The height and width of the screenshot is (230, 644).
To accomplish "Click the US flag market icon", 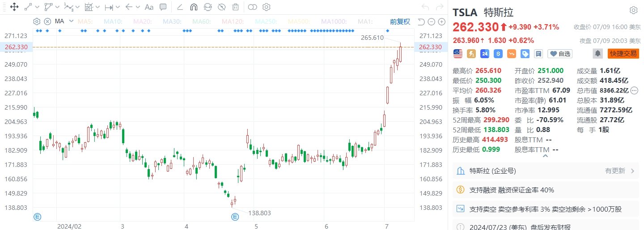I will coord(458,54).
